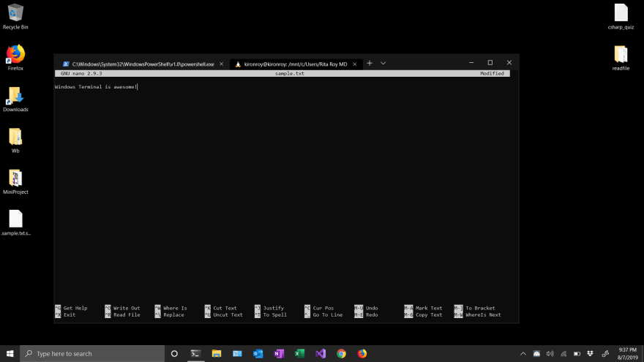
Task: Close the Windows Terminal window
Action: [509, 62]
